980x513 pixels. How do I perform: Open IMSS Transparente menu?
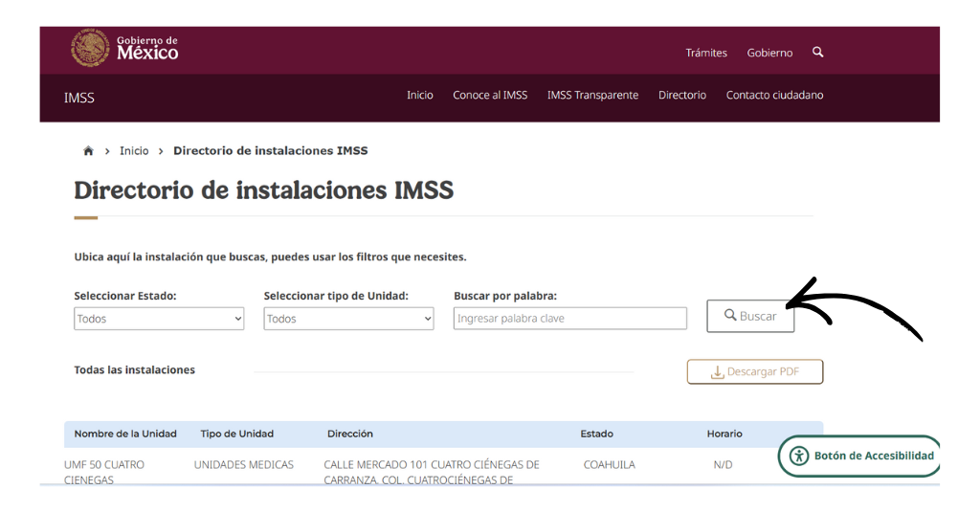[592, 95]
